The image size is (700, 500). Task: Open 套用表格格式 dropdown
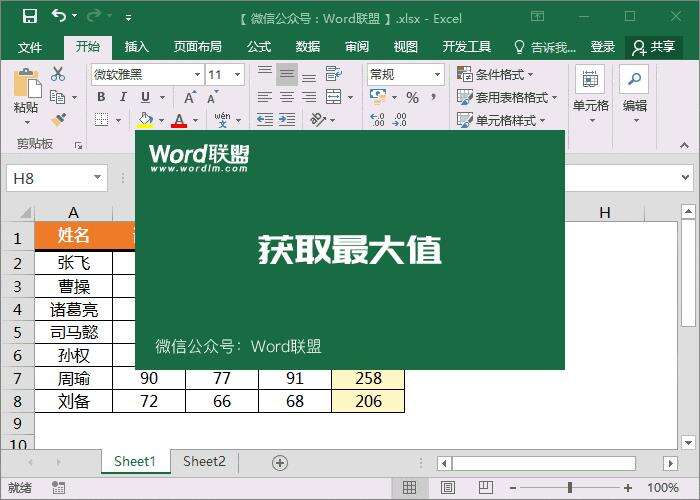click(x=507, y=97)
